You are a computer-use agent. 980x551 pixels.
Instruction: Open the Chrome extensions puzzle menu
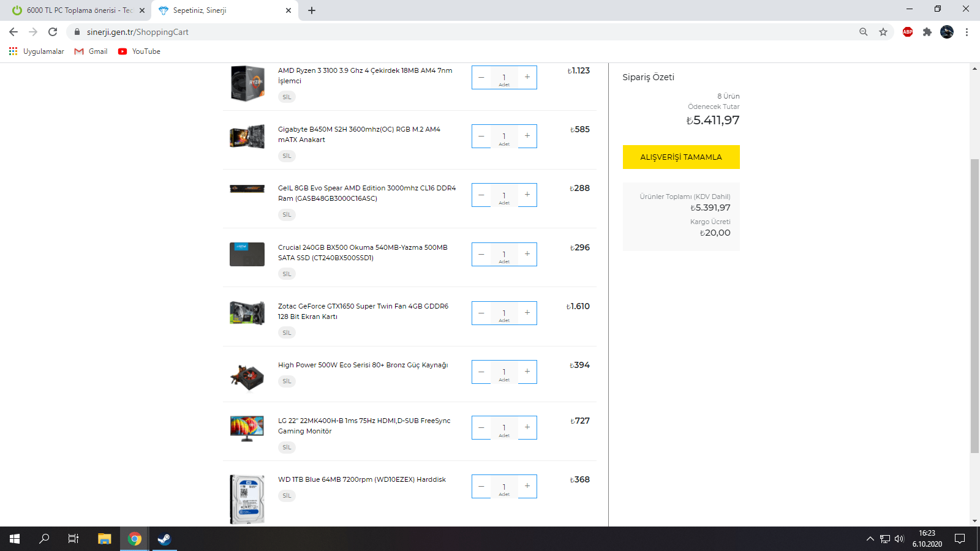pos(927,32)
